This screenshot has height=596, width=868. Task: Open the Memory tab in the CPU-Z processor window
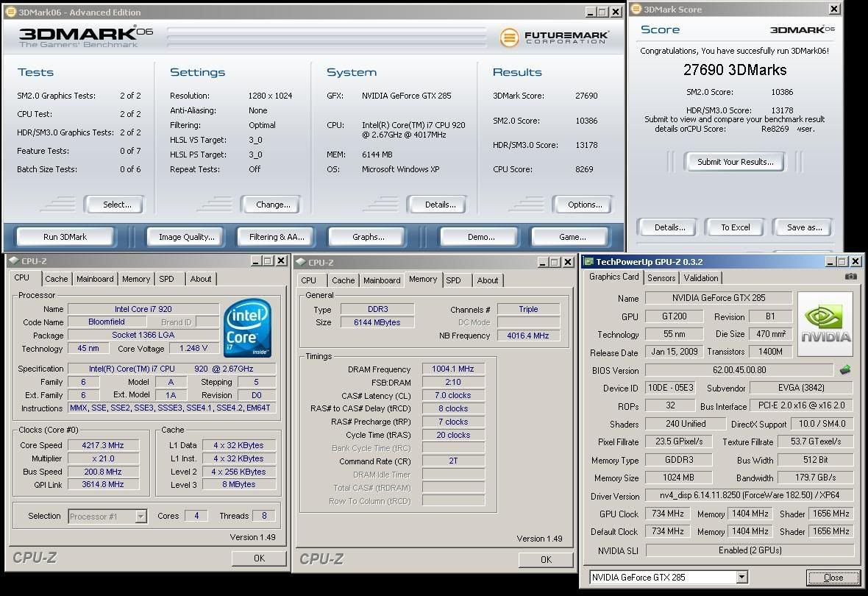coord(135,279)
